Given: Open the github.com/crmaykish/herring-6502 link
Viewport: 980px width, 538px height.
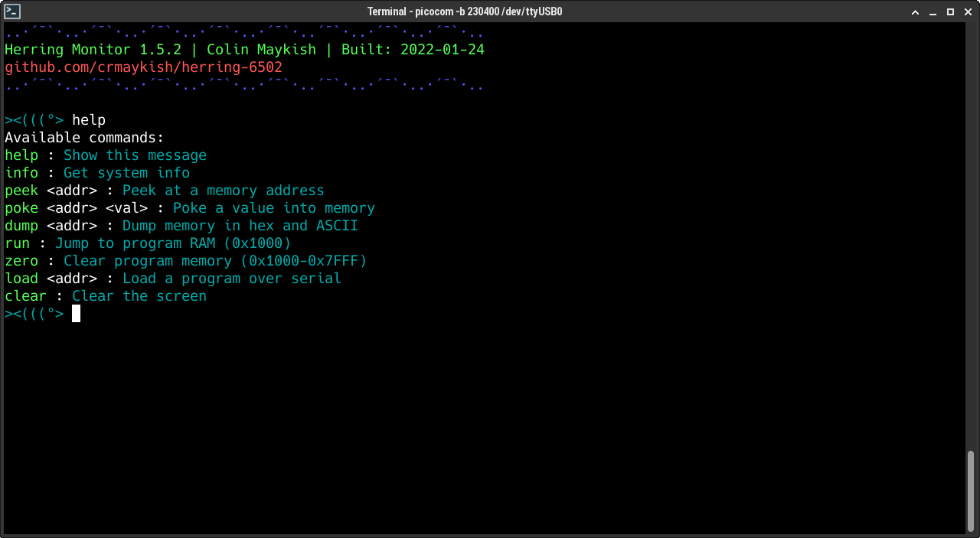Looking at the screenshot, I should point(144,67).
